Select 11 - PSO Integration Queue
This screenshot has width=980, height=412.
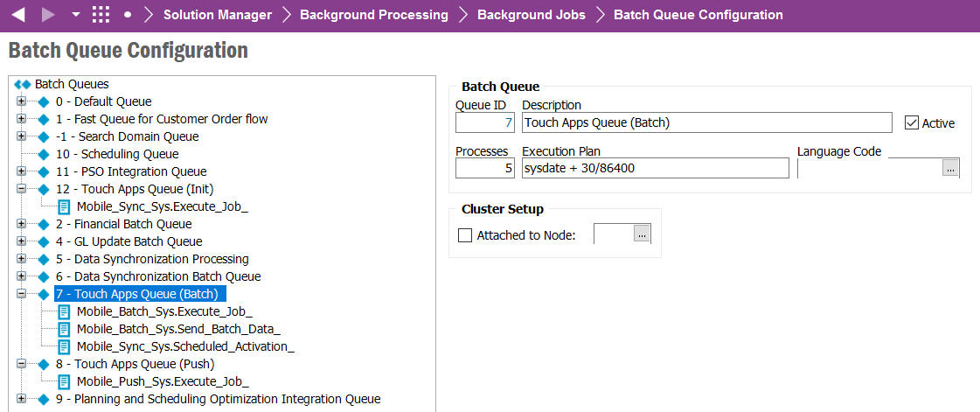pos(131,171)
